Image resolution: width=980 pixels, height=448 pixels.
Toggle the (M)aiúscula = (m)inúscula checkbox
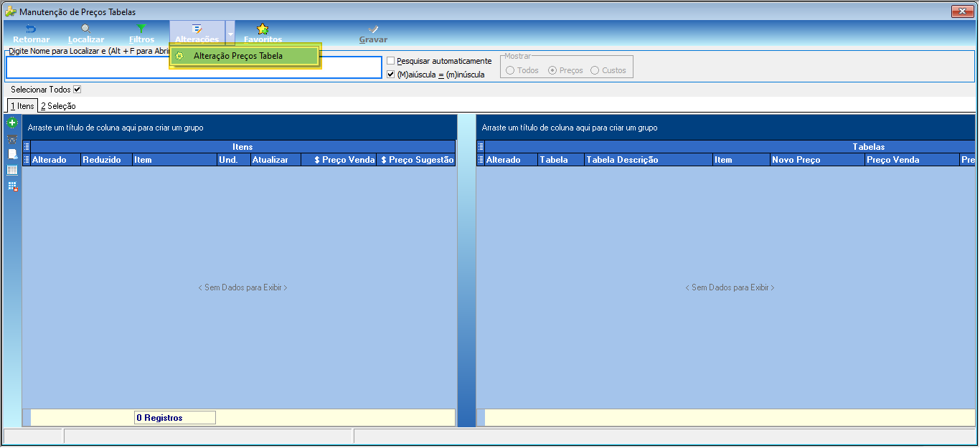[391, 74]
